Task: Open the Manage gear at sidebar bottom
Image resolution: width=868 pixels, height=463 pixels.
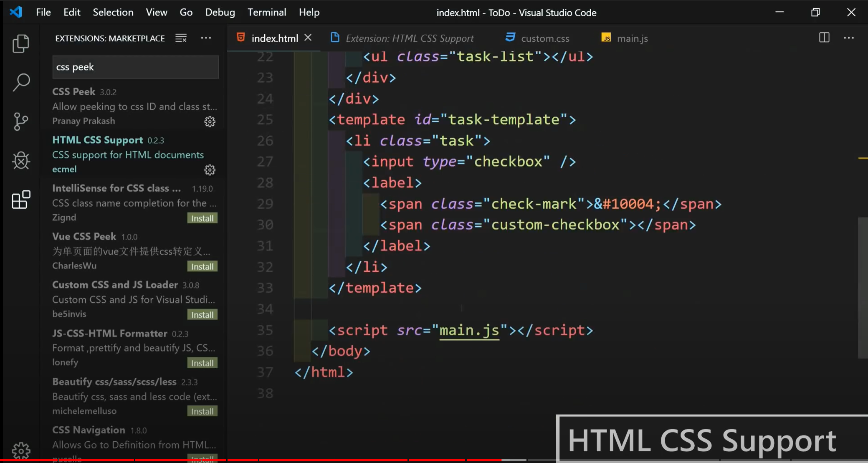Action: tap(21, 450)
